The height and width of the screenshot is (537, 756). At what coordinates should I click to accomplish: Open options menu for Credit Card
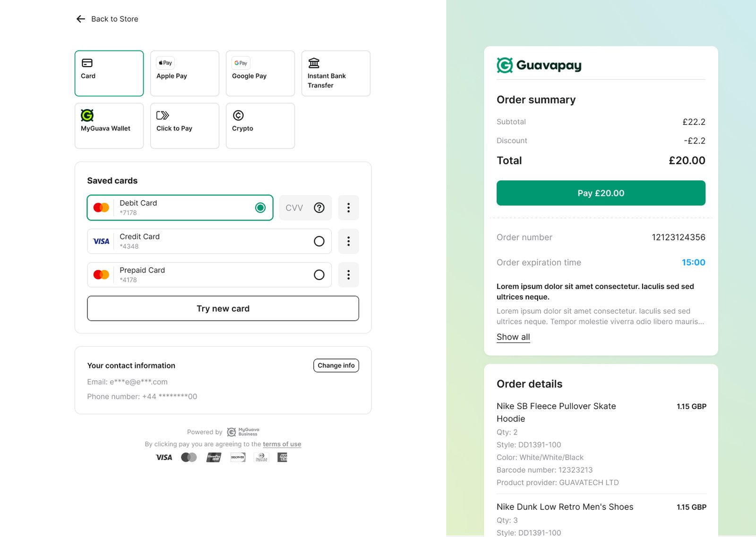point(349,241)
